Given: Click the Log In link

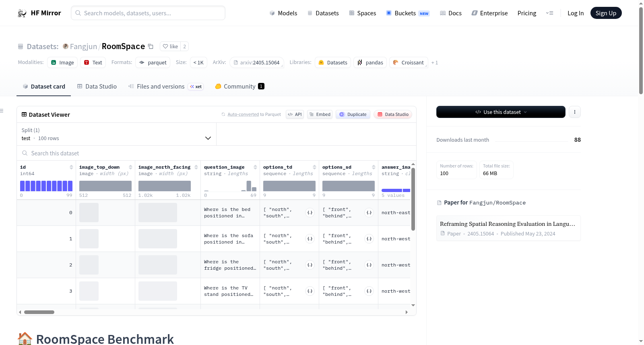Looking at the screenshot, I should [x=576, y=13].
